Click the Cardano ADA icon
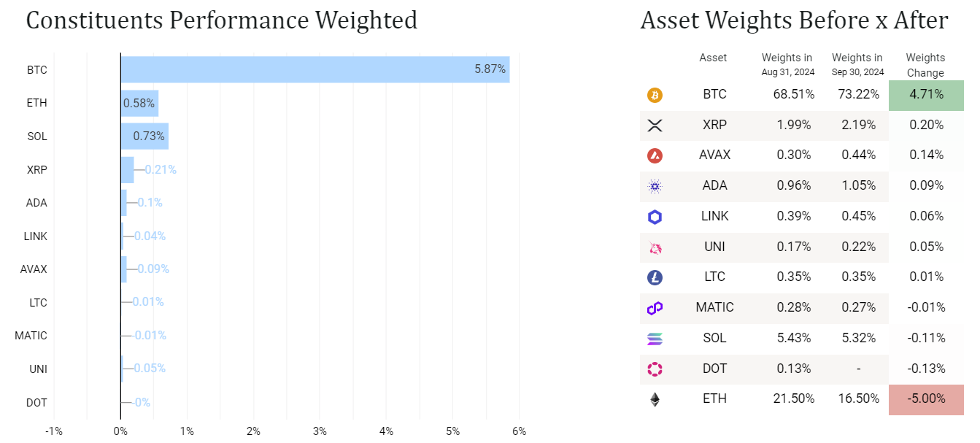This screenshot has height=443, width=980. (655, 186)
